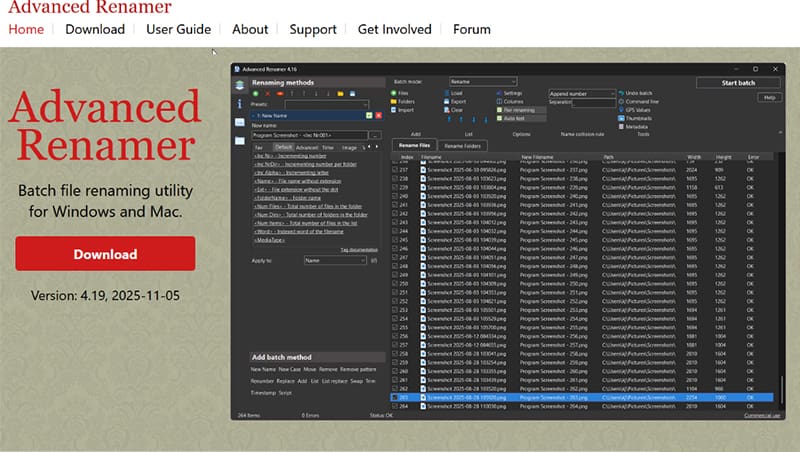The width and height of the screenshot is (800, 452).
Task: Remove the New Name method with red X
Action: [378, 115]
